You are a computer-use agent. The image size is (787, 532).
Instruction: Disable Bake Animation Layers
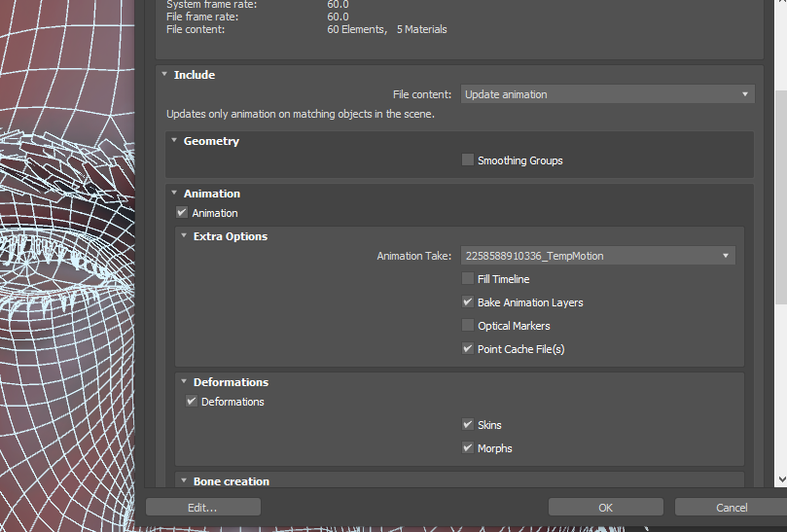point(467,302)
